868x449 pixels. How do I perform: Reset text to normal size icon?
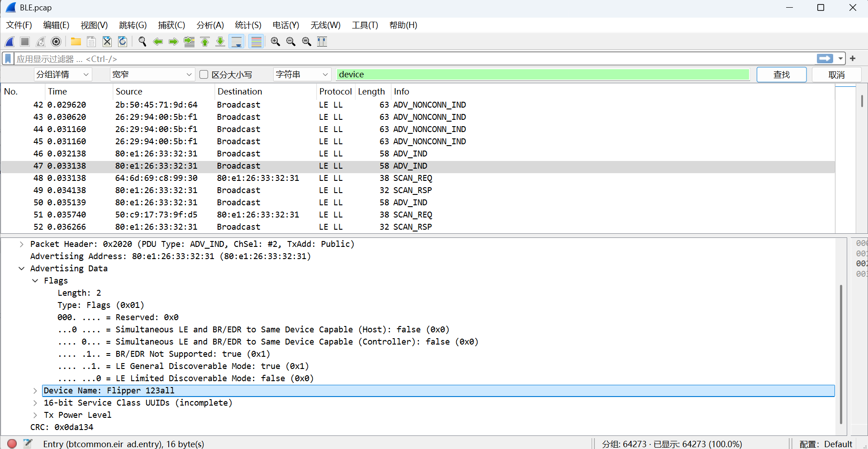[x=307, y=42]
